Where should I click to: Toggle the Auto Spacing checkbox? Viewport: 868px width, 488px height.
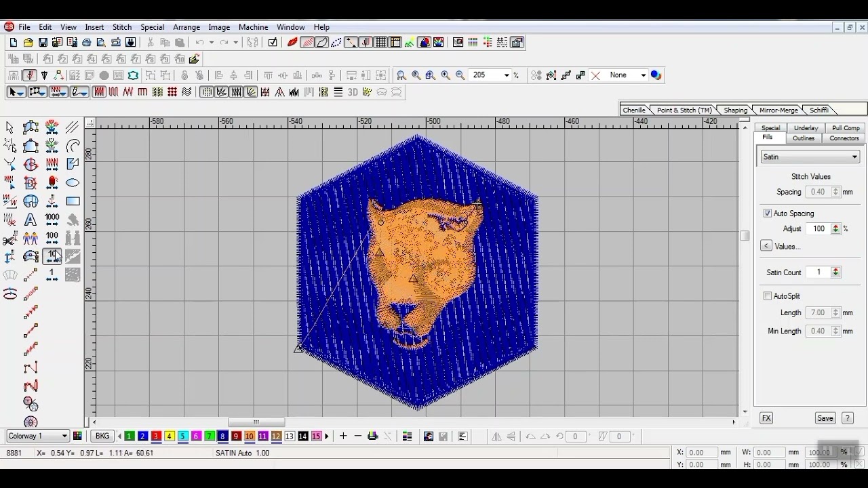(x=768, y=213)
